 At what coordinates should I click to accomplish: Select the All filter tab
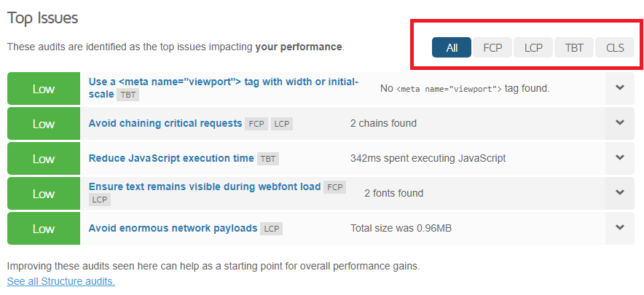[452, 47]
